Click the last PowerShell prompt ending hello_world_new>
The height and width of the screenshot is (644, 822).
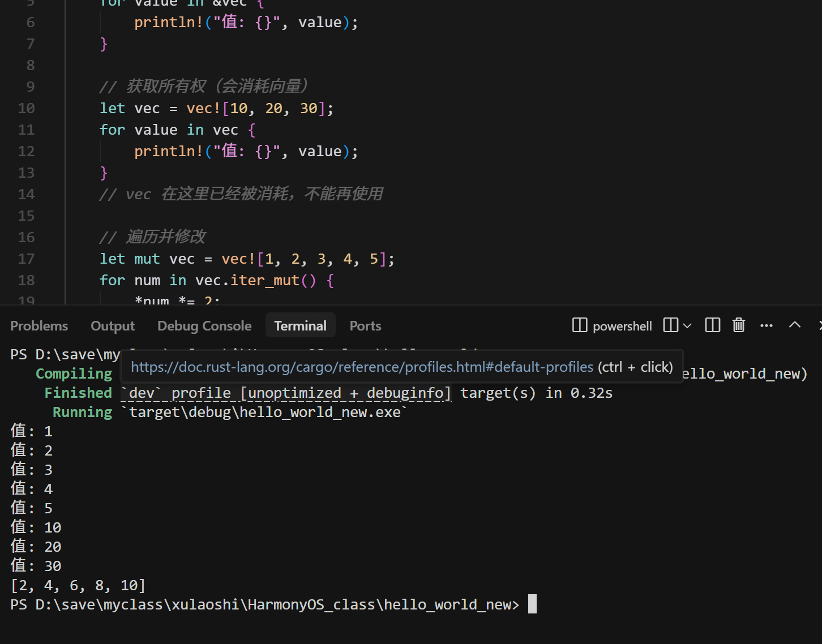point(265,604)
